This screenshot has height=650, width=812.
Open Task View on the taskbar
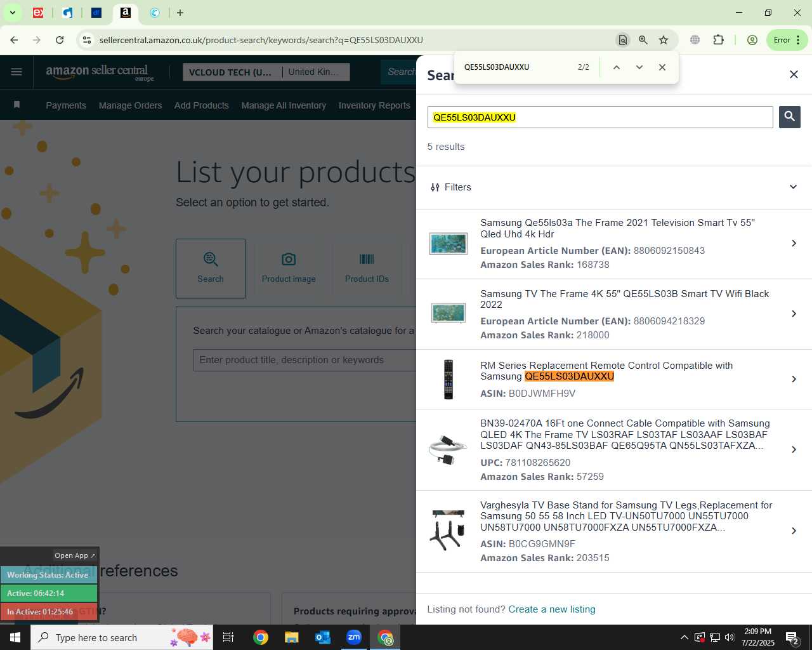[228, 637]
